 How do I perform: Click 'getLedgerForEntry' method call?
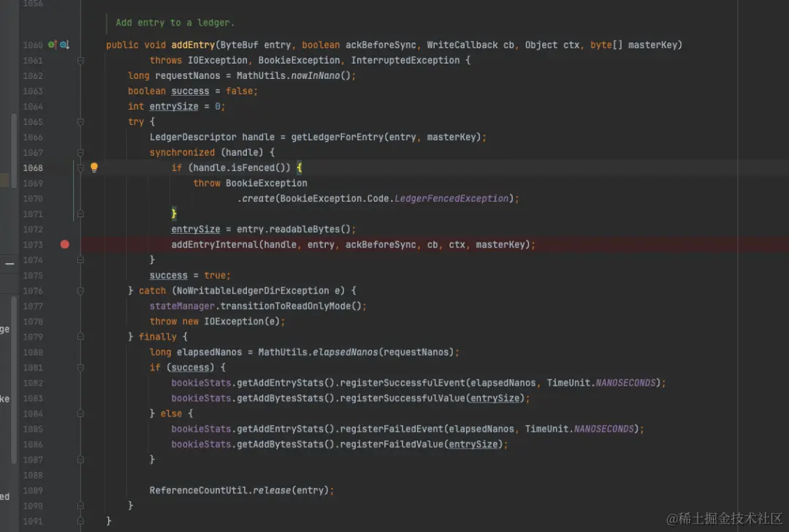(337, 137)
